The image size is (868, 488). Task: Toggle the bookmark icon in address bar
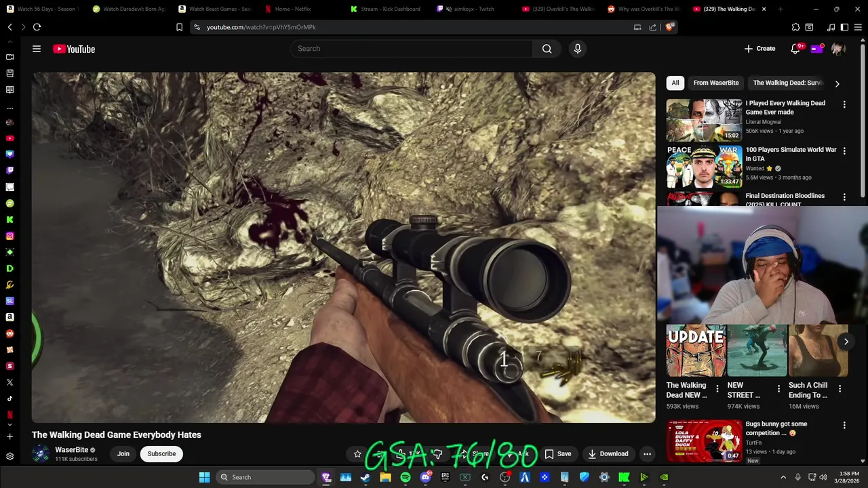pyautogui.click(x=179, y=27)
